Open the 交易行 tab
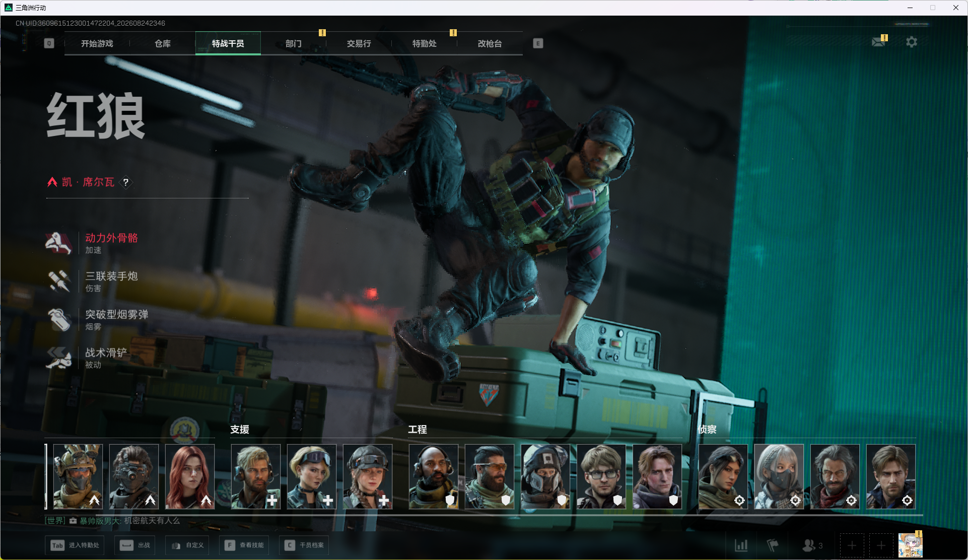Screen dimensions: 968x560 click(x=359, y=43)
